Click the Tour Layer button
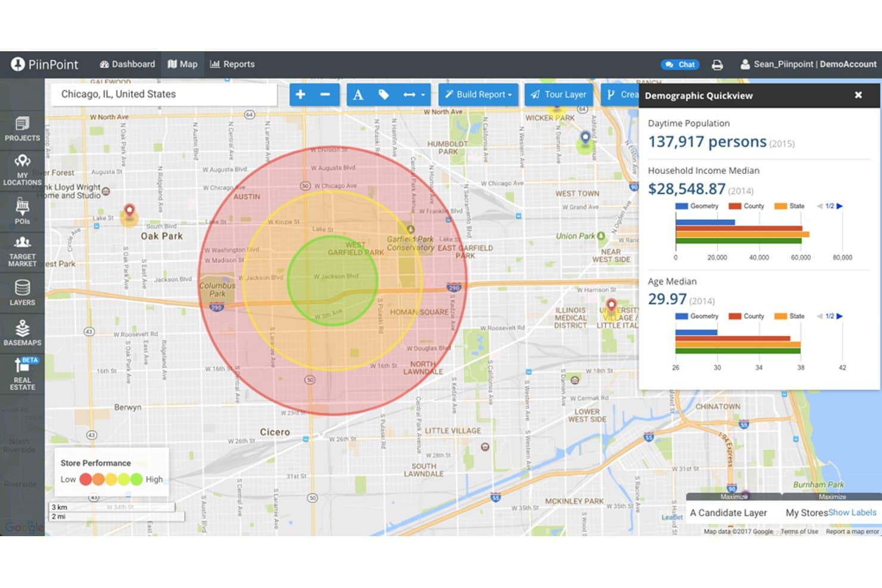This screenshot has height=588, width=882. (558, 94)
